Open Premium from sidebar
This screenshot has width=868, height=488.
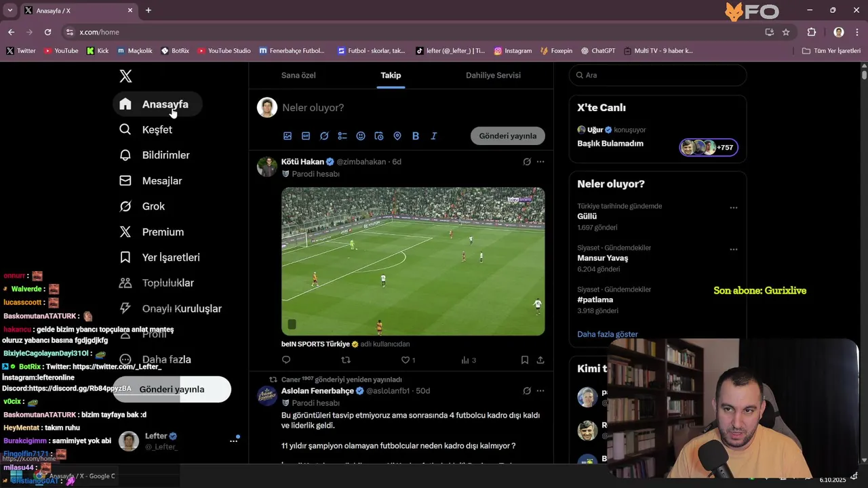click(x=152, y=232)
